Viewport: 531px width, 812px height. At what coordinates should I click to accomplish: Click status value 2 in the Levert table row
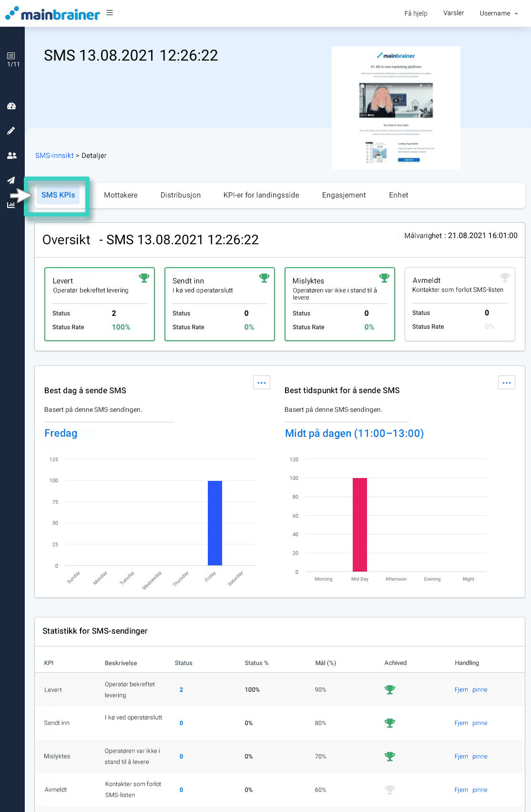click(181, 689)
